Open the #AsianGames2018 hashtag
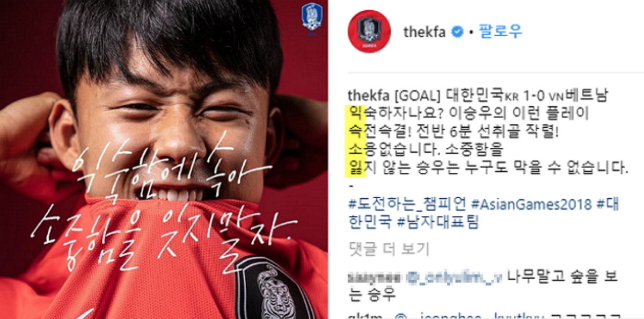644x319 pixels. click(x=531, y=204)
